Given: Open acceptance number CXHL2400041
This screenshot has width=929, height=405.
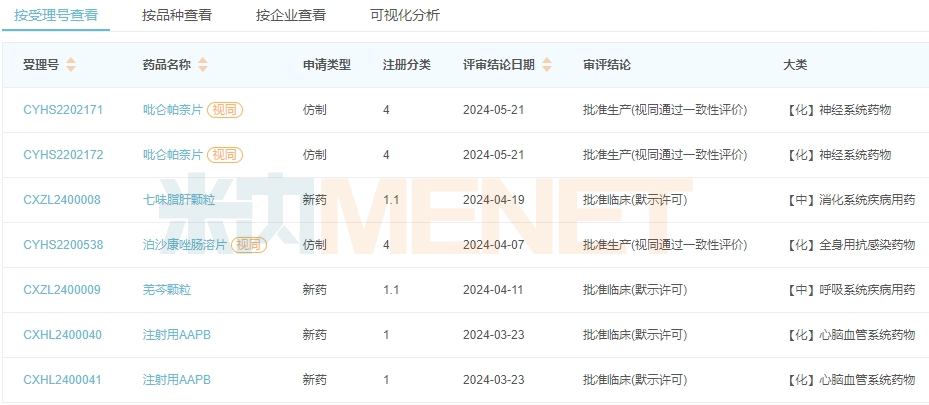Looking at the screenshot, I should [62, 380].
